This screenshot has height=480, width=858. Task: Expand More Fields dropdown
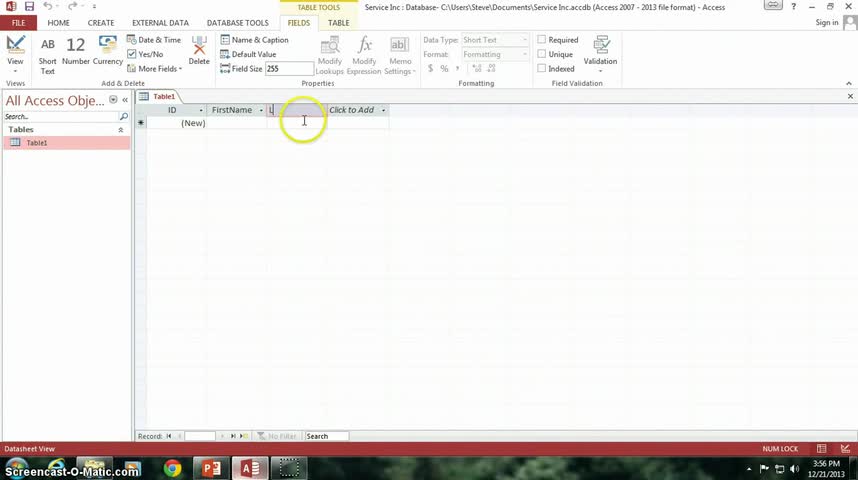coord(155,68)
